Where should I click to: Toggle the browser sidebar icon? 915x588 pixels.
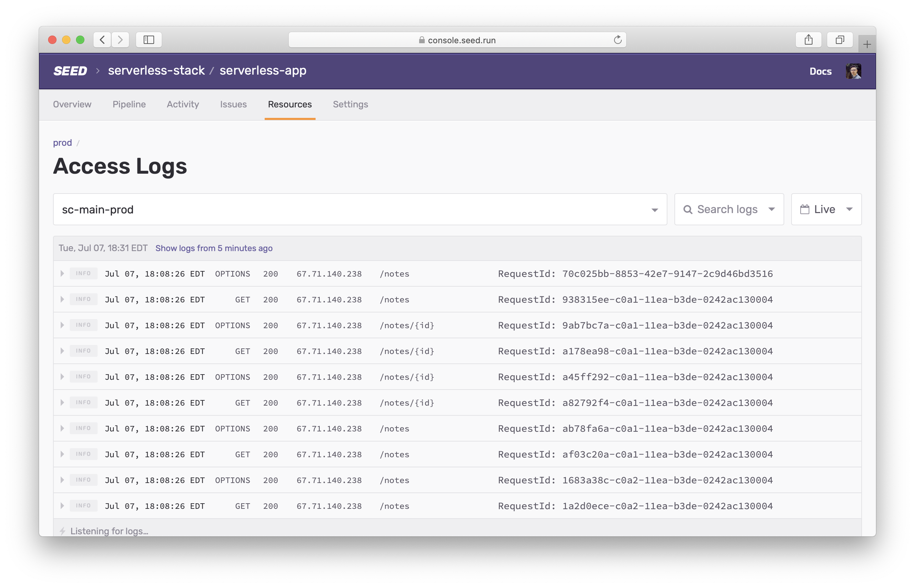[149, 40]
